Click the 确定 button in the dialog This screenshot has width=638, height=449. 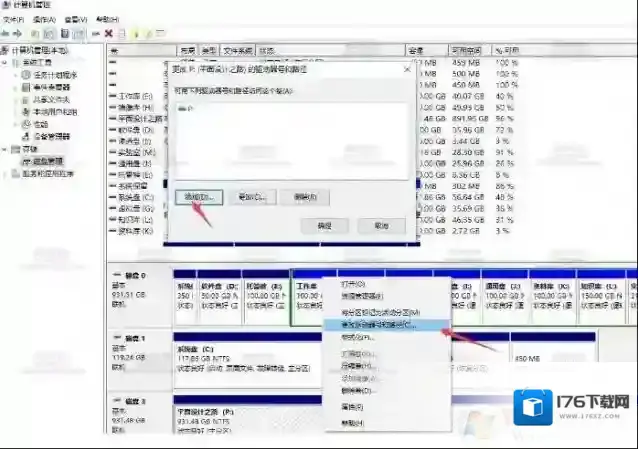point(324,226)
